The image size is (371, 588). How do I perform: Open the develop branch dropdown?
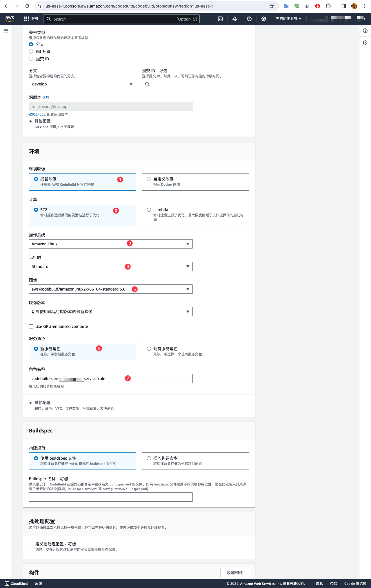tap(83, 84)
